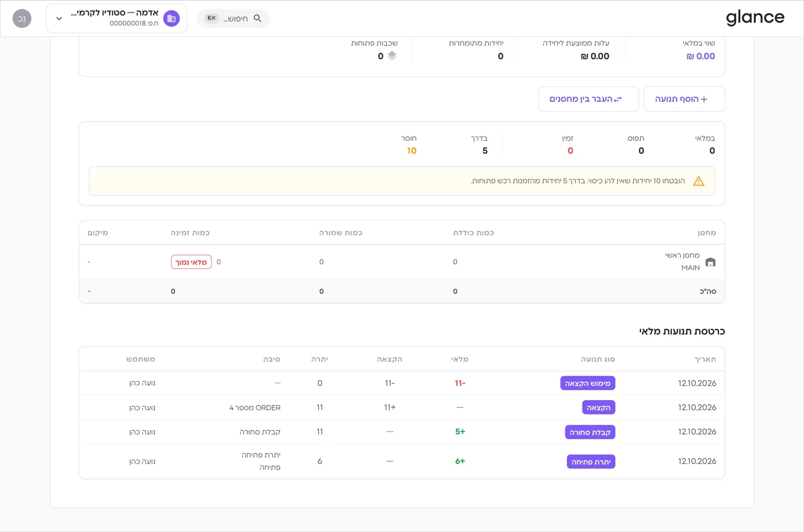Click the בדרך in-transit value 5
This screenshot has width=804, height=532.
[485, 151]
